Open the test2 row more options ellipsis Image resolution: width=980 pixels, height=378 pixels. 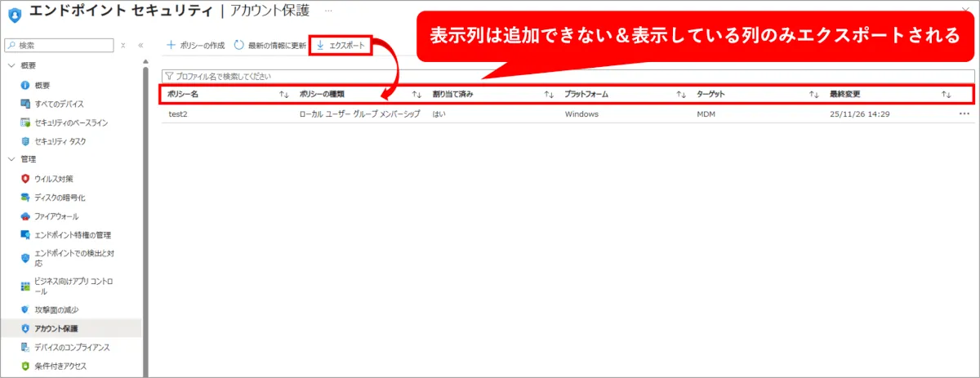click(x=964, y=114)
